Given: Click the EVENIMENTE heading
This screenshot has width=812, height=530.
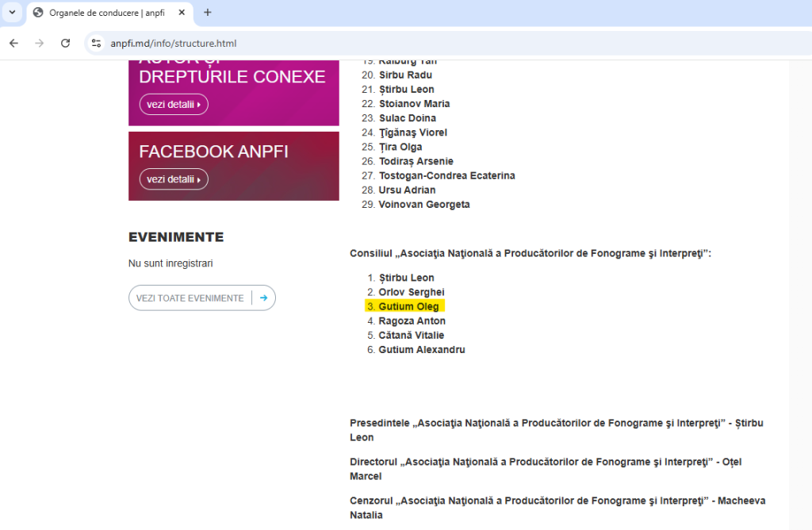Looking at the screenshot, I should click(176, 237).
